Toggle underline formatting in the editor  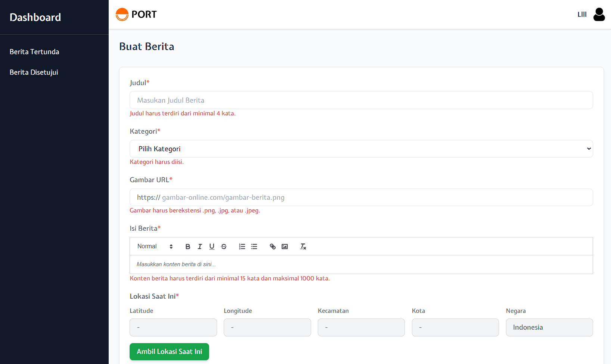(212, 246)
